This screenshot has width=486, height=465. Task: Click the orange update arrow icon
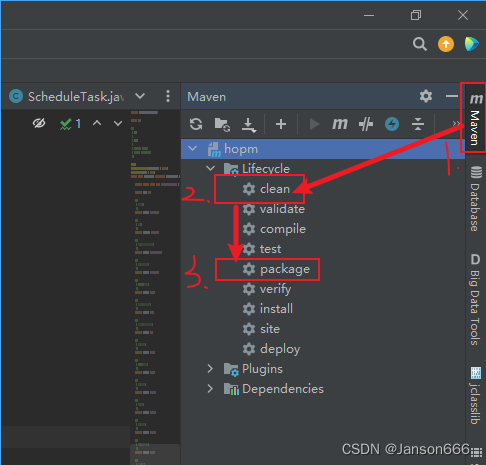pos(446,44)
